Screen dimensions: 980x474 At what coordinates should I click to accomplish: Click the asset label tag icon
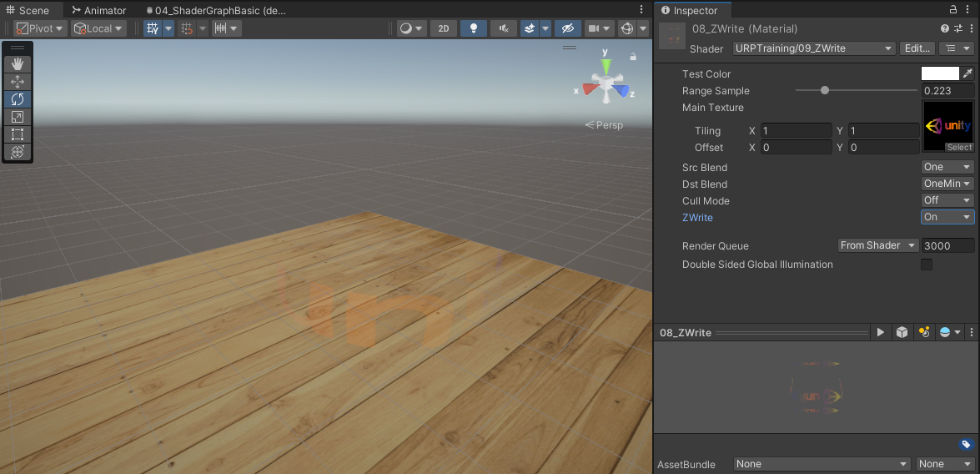tap(967, 445)
